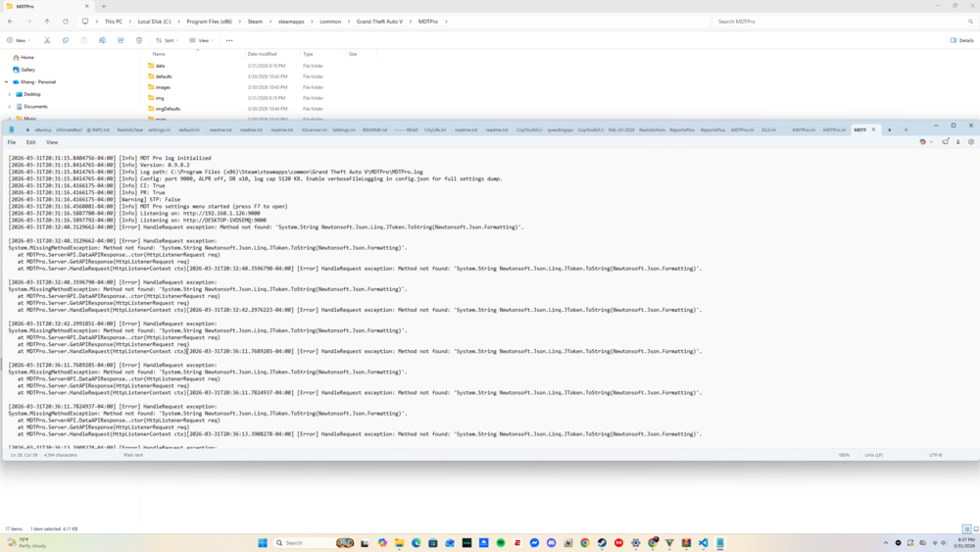Click the Program Files (x86) breadcrumb
The height and width of the screenshot is (552, 980).
point(210,22)
